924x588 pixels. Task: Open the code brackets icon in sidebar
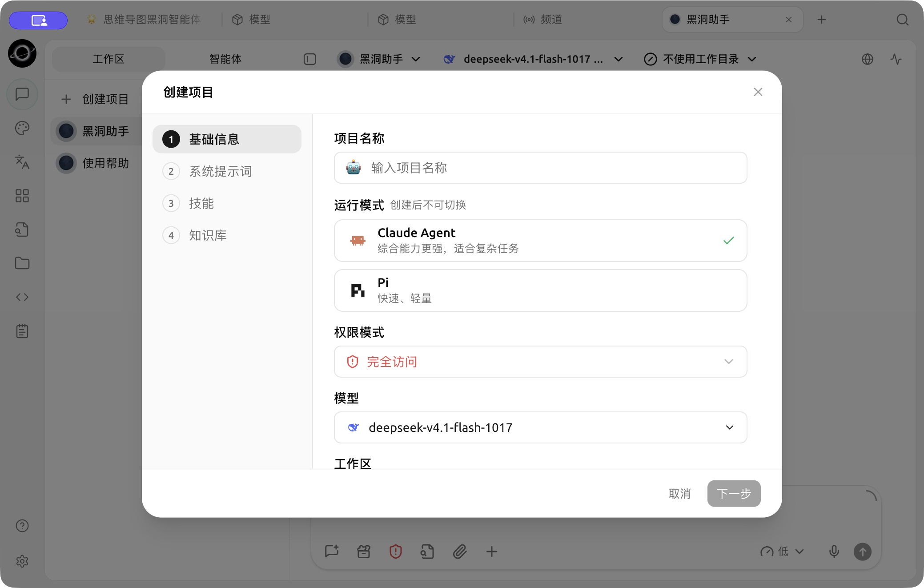point(22,297)
